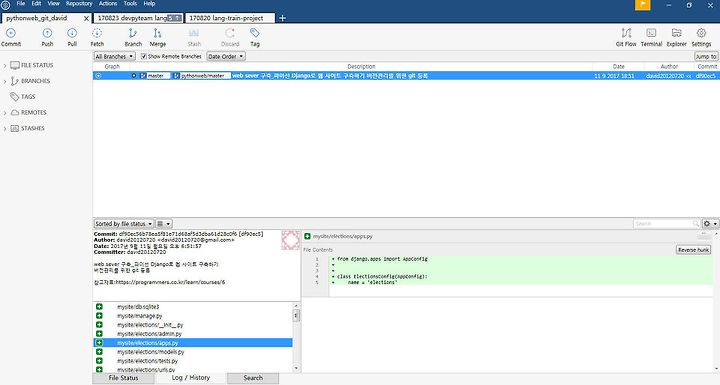Click the added-file icon for mysite/manage.py

click(99, 316)
